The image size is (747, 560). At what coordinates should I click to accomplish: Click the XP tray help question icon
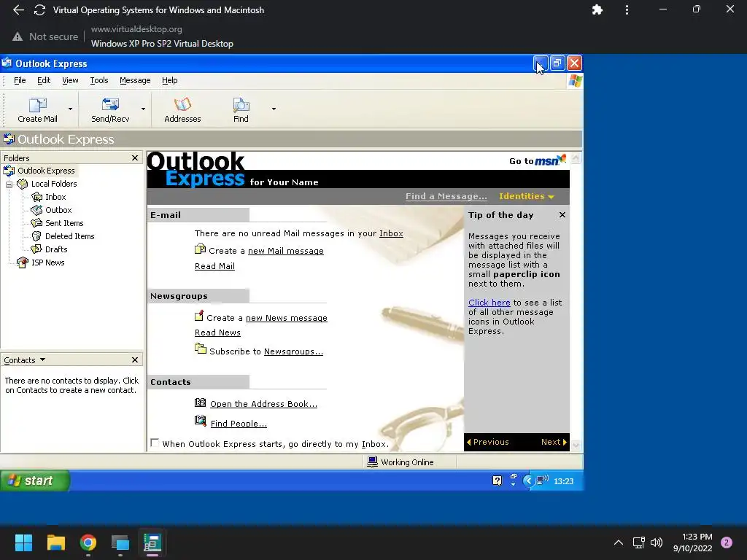coord(497,481)
